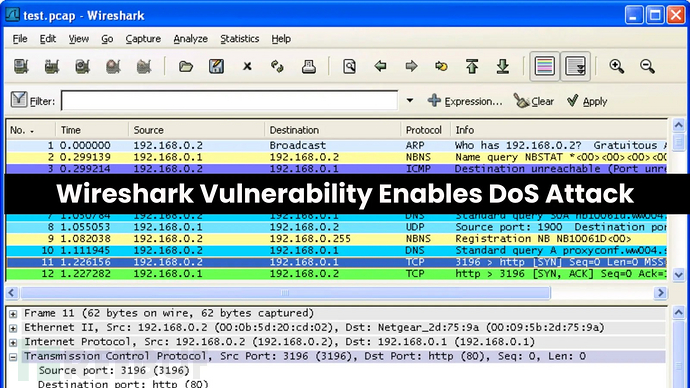Sort packets by No. column

(x=30, y=130)
